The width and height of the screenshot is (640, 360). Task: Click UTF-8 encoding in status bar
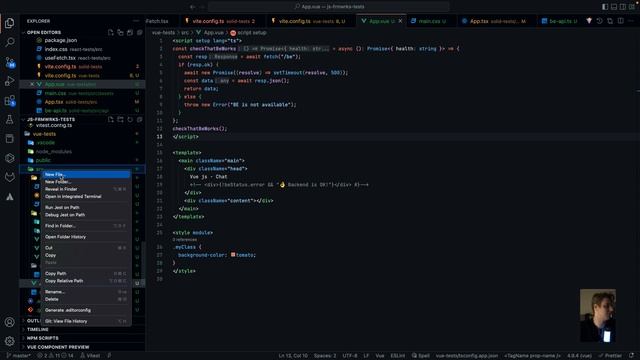pos(350,356)
